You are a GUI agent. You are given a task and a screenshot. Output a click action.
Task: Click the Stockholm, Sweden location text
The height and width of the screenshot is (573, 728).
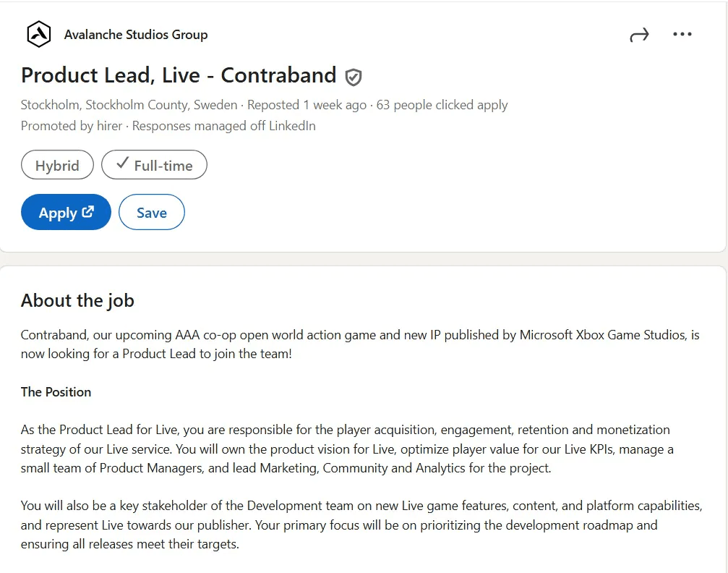[x=129, y=105]
